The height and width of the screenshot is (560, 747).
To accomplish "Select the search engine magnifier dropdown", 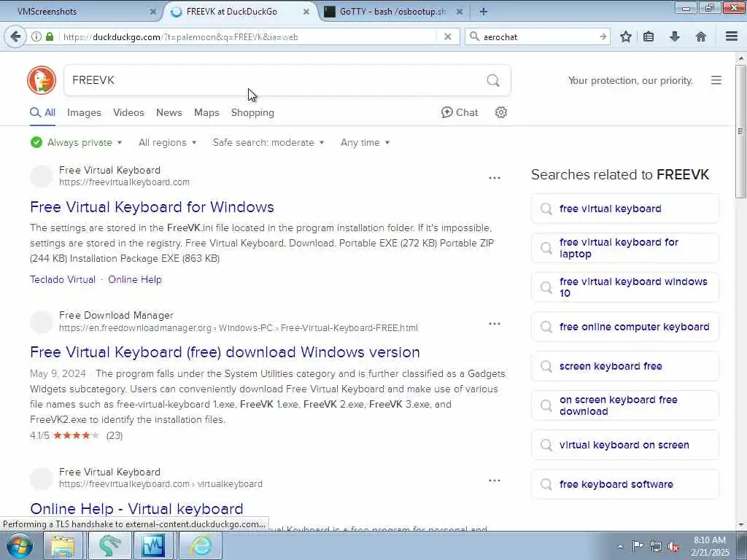I will click(474, 36).
